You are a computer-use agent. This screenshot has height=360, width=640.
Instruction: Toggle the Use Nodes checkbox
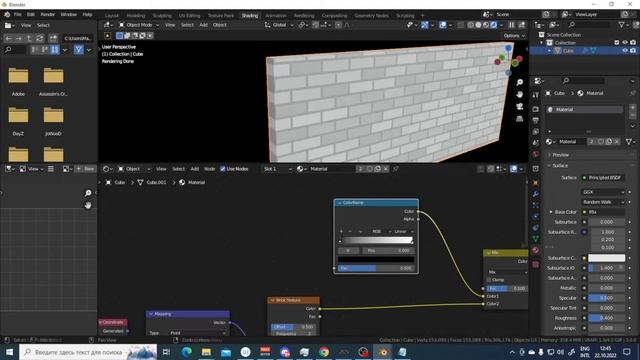point(223,169)
